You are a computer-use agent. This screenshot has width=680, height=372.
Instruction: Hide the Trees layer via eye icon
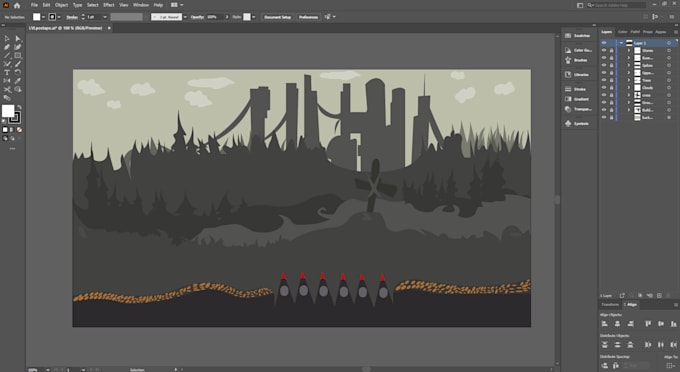(604, 80)
